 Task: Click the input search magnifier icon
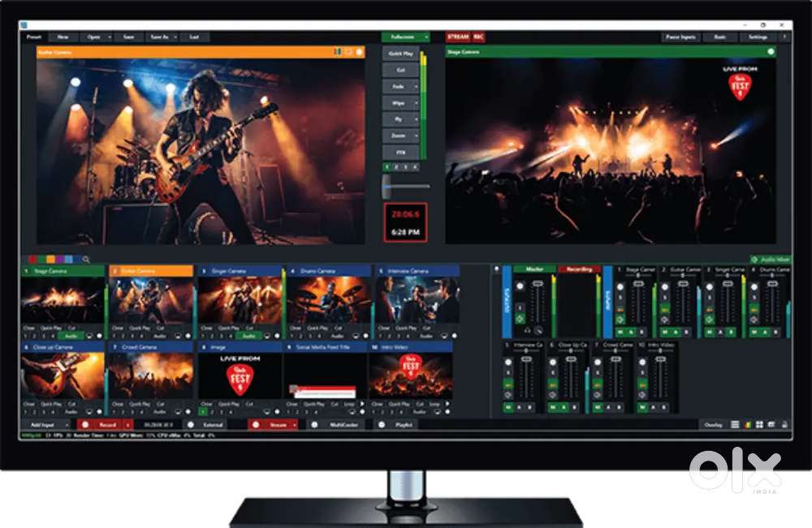click(x=86, y=260)
